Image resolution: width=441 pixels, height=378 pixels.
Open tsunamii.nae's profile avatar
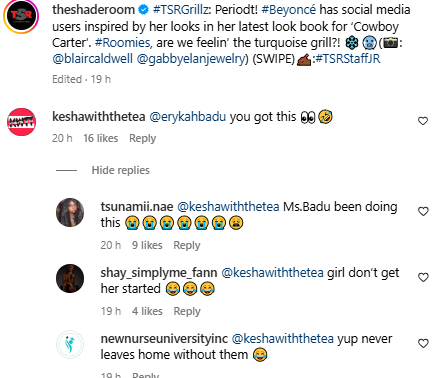(x=70, y=212)
